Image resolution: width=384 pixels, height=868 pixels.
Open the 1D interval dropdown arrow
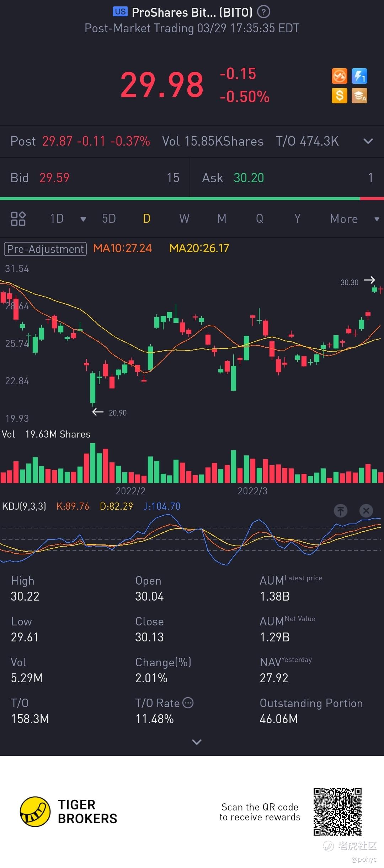[x=83, y=219]
